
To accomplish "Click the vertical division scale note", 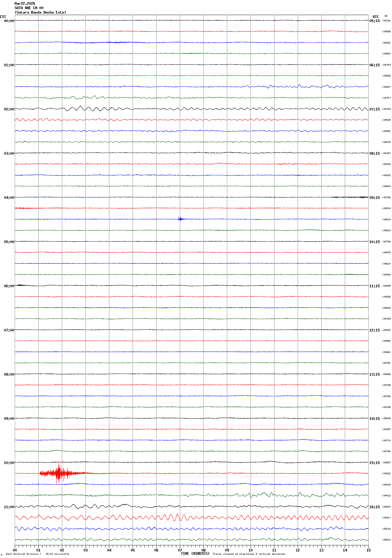I will [x=37, y=554].
